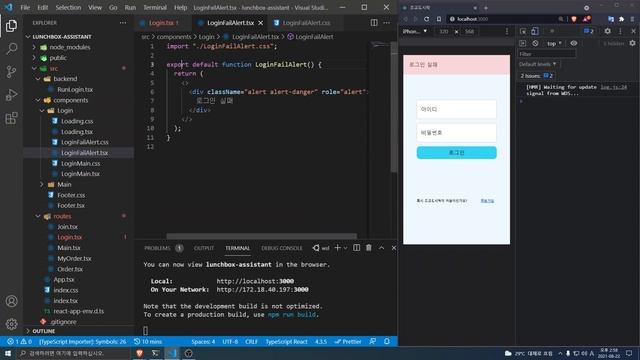Viewport: 640px width, 360px height.
Task: Switch to the DEBUG CONSOLE panel tab
Action: [x=282, y=248]
